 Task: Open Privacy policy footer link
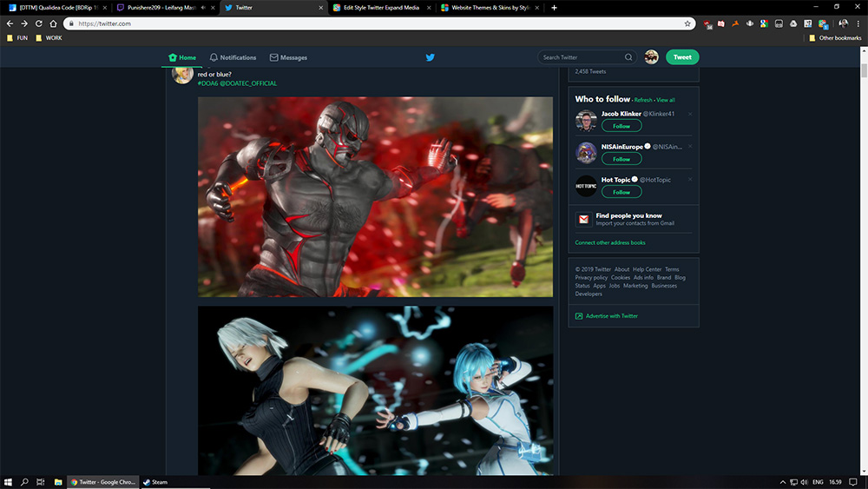click(591, 278)
